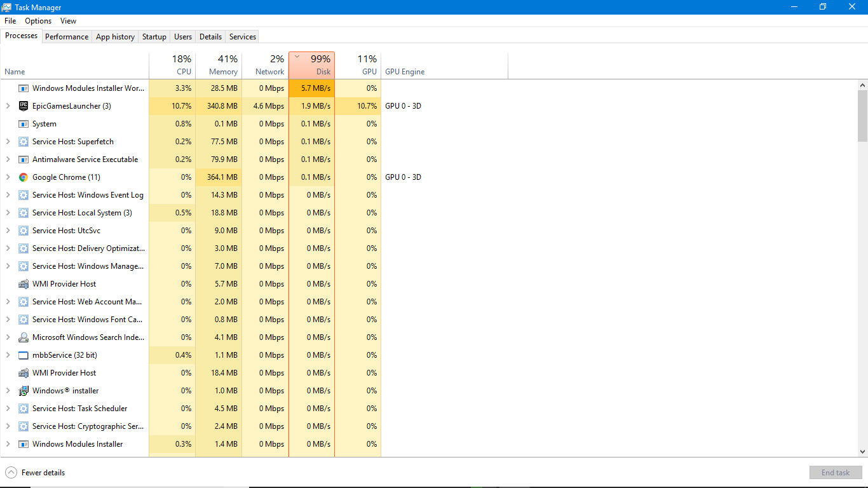Click the Service Host: Task Scheduler icon
This screenshot has width=868, height=488.
click(24, 409)
